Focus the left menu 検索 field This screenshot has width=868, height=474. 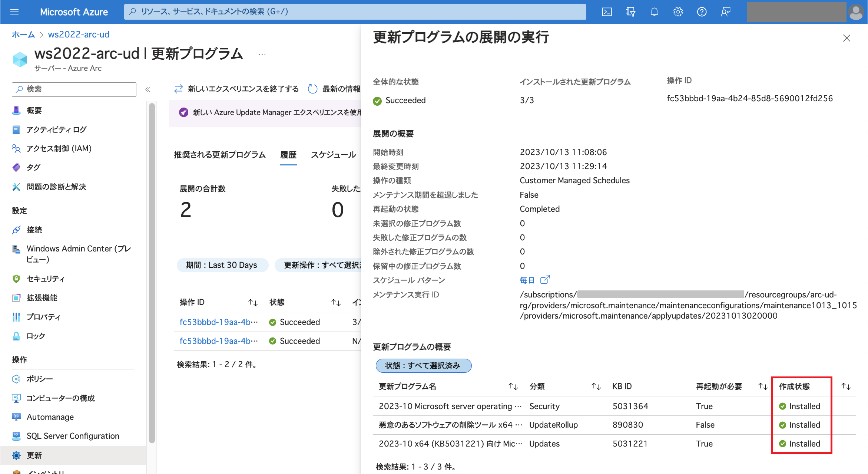point(74,89)
